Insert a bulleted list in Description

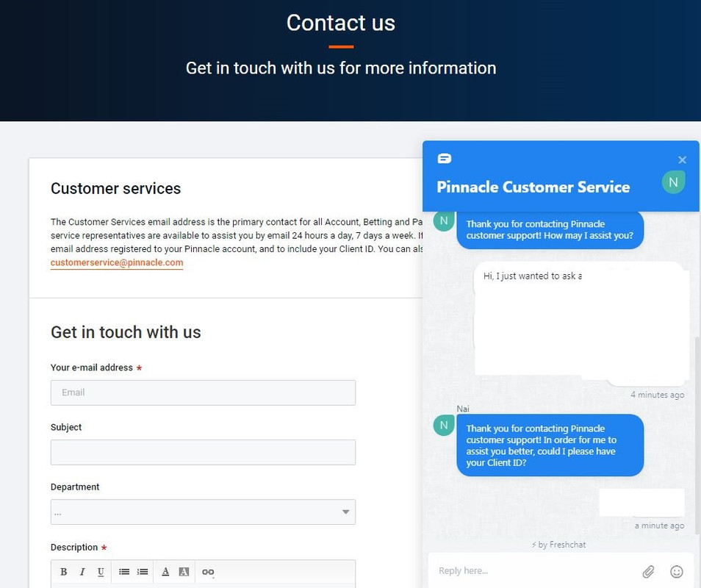124,572
